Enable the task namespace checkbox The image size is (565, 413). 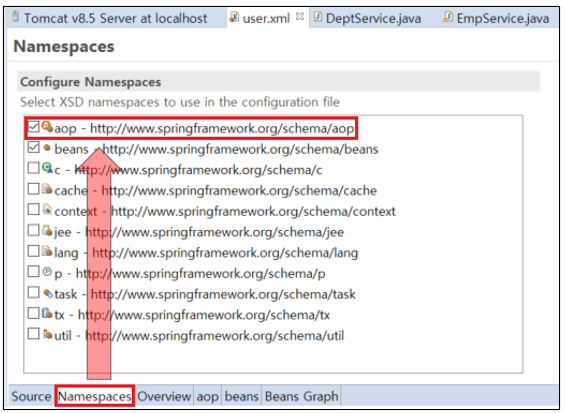click(x=34, y=292)
